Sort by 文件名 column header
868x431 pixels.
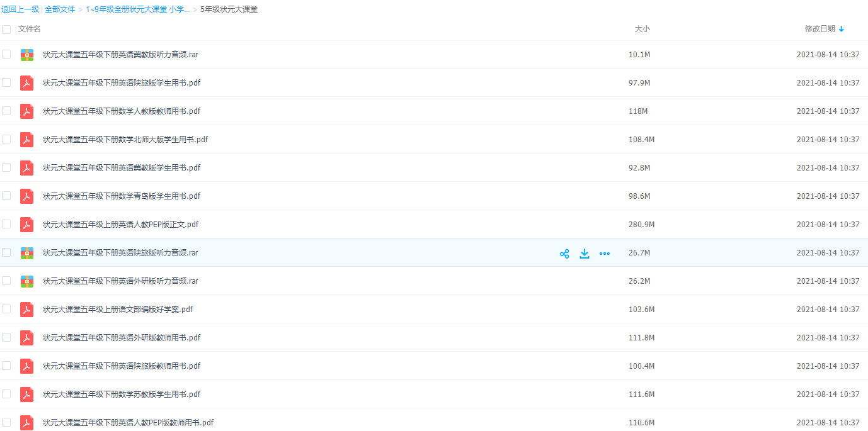pos(30,29)
